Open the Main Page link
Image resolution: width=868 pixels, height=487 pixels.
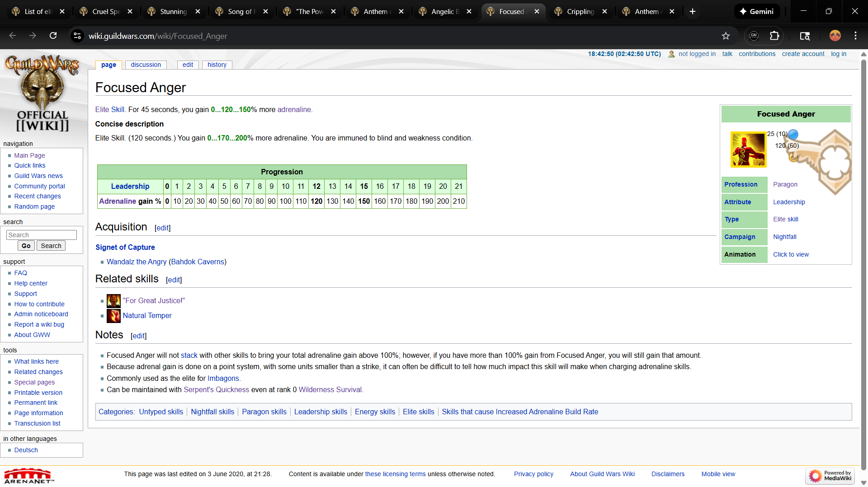point(29,155)
